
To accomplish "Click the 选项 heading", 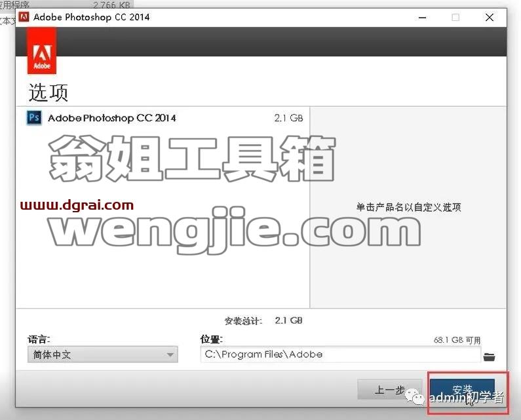I will (x=48, y=92).
